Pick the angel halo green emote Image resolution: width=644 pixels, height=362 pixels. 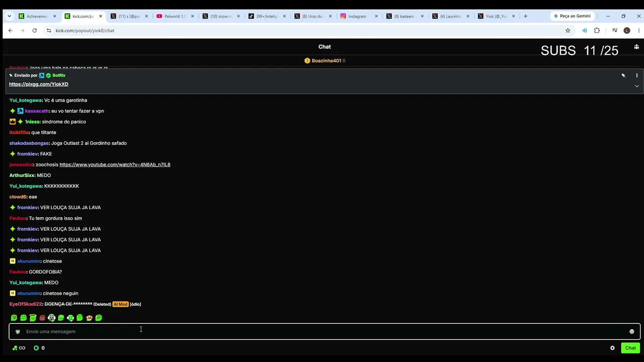[33, 317]
